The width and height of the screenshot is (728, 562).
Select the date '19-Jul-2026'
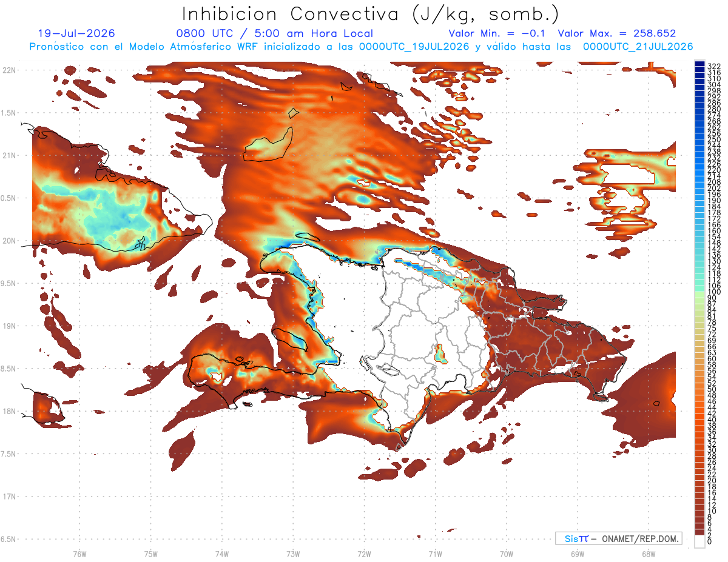[76, 33]
